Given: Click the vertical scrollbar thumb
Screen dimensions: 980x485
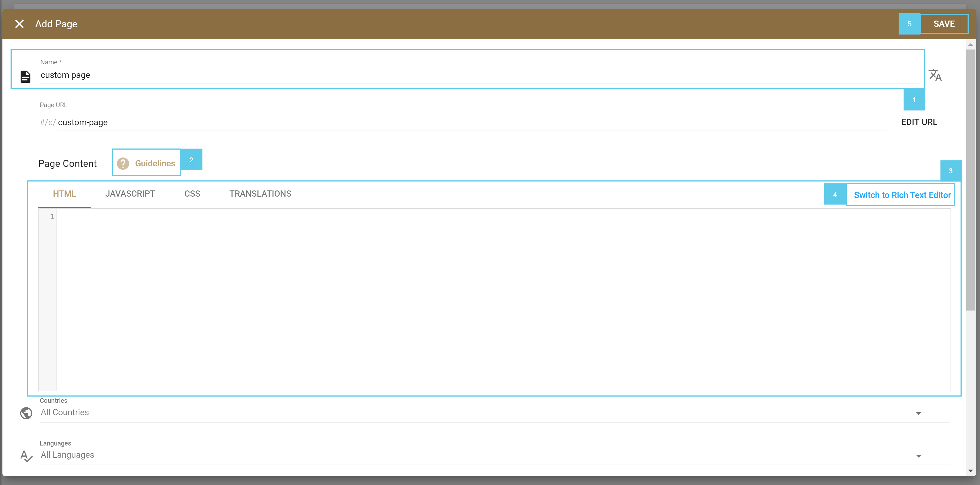Looking at the screenshot, I should point(971,180).
